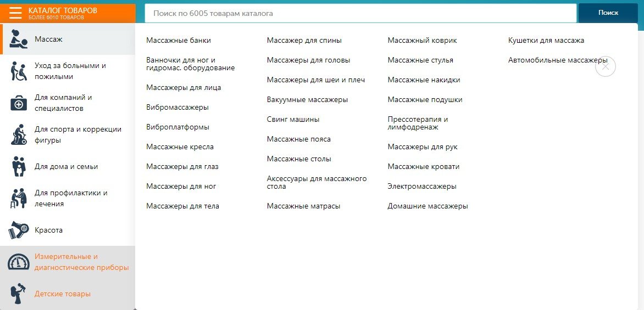Open Массажные накидки link

[x=424, y=80]
